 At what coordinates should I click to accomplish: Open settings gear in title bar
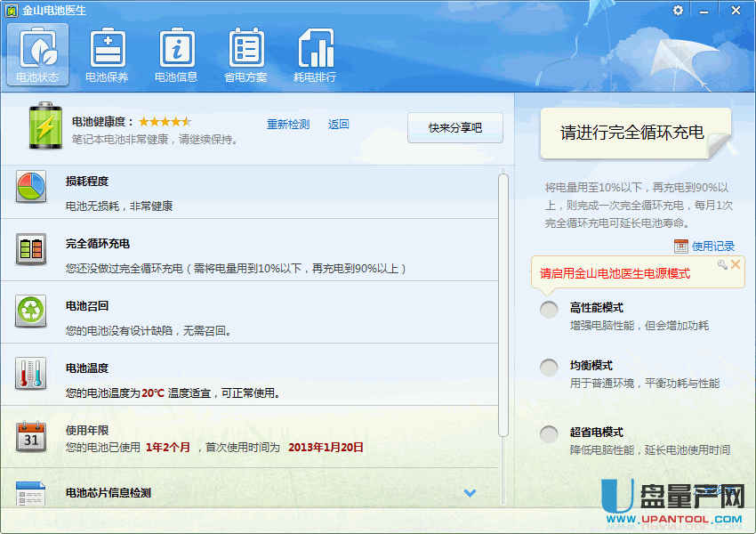(x=679, y=10)
